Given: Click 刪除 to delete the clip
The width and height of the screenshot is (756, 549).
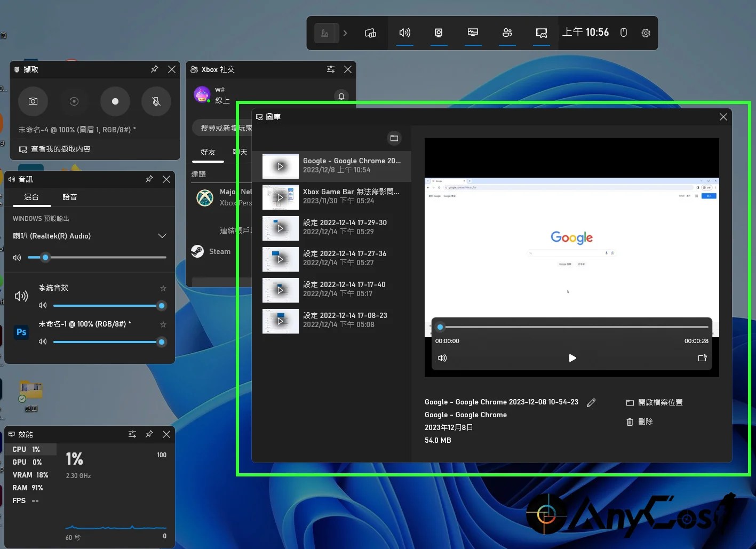Looking at the screenshot, I should click(x=639, y=422).
